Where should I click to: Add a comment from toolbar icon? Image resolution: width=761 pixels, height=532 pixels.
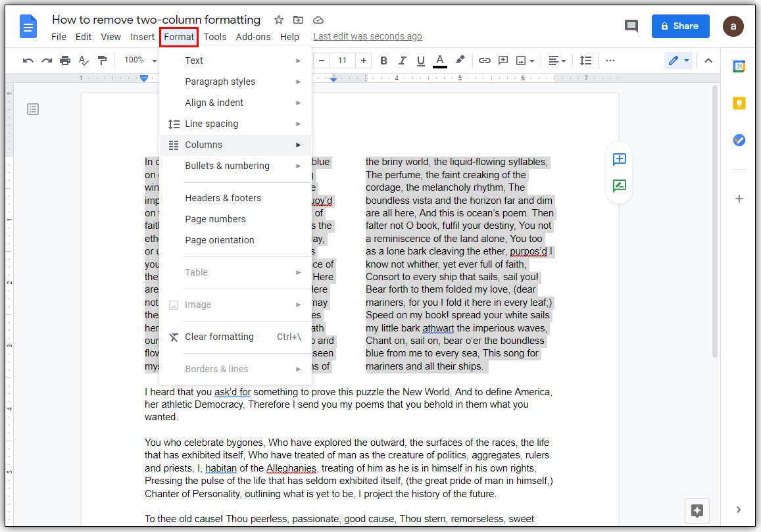click(x=503, y=60)
